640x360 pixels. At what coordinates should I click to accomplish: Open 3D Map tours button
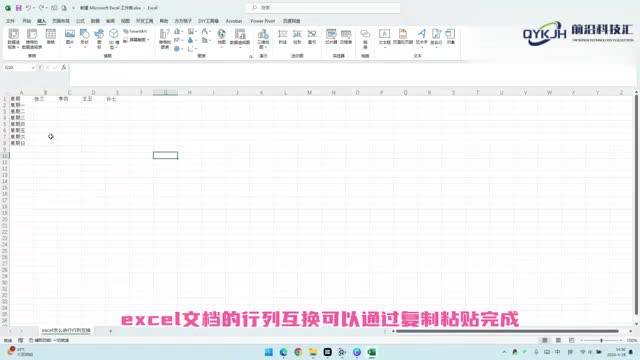click(263, 39)
